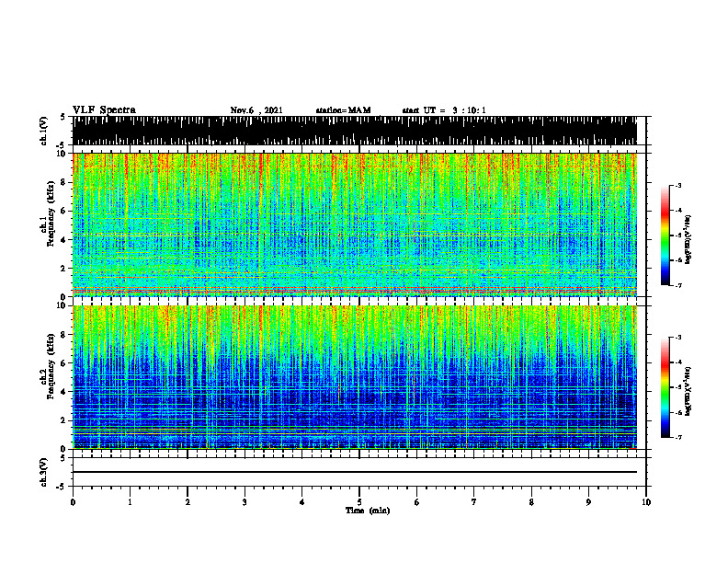Click time axis tick label "7"

(474, 502)
